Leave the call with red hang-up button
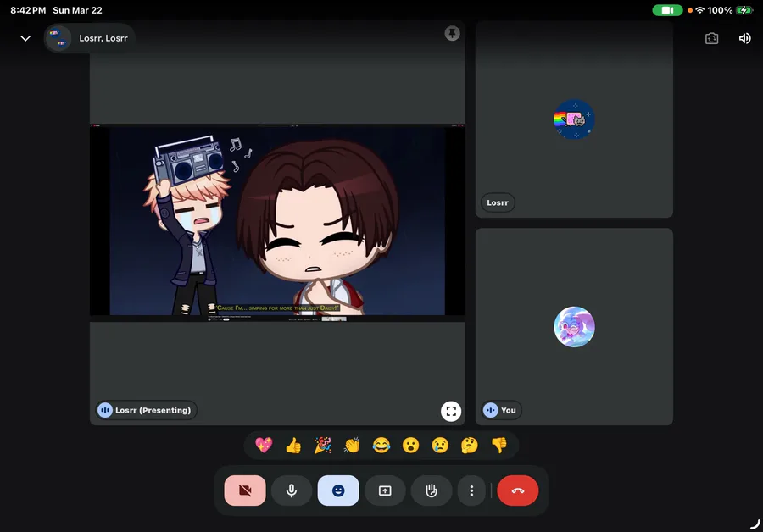Image resolution: width=763 pixels, height=532 pixels. click(x=518, y=490)
